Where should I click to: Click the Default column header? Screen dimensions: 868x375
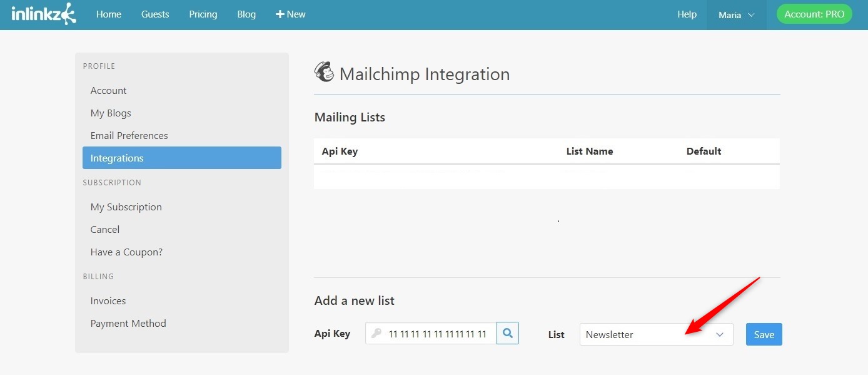click(x=704, y=152)
